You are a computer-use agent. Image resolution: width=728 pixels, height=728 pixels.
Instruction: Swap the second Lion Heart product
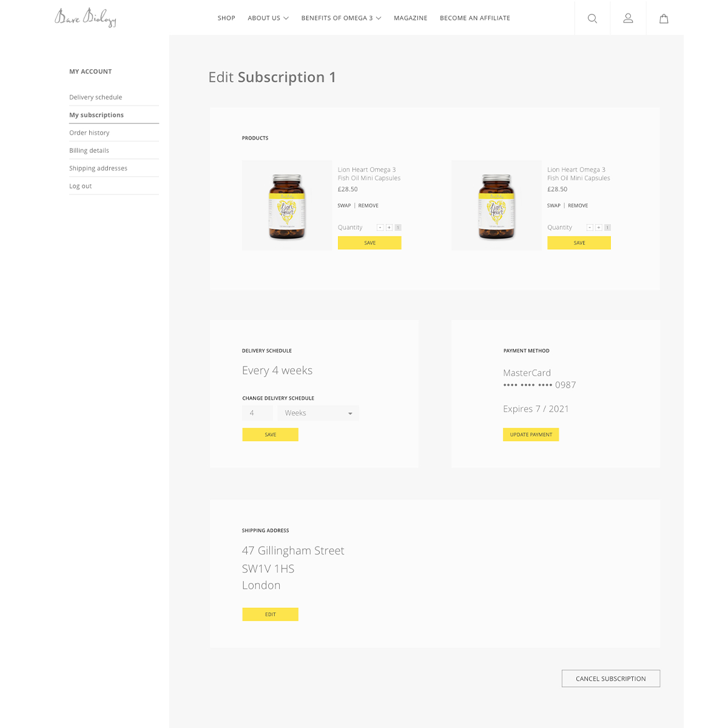click(553, 206)
